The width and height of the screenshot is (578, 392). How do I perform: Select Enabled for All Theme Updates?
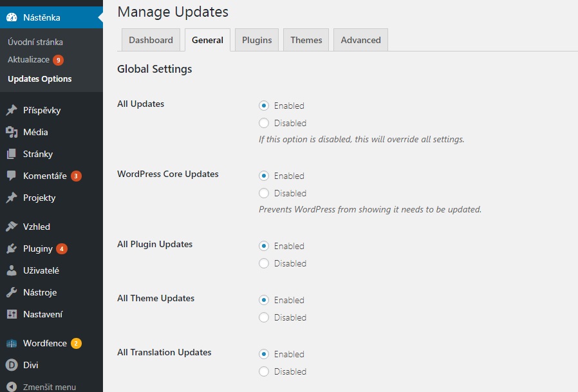264,300
